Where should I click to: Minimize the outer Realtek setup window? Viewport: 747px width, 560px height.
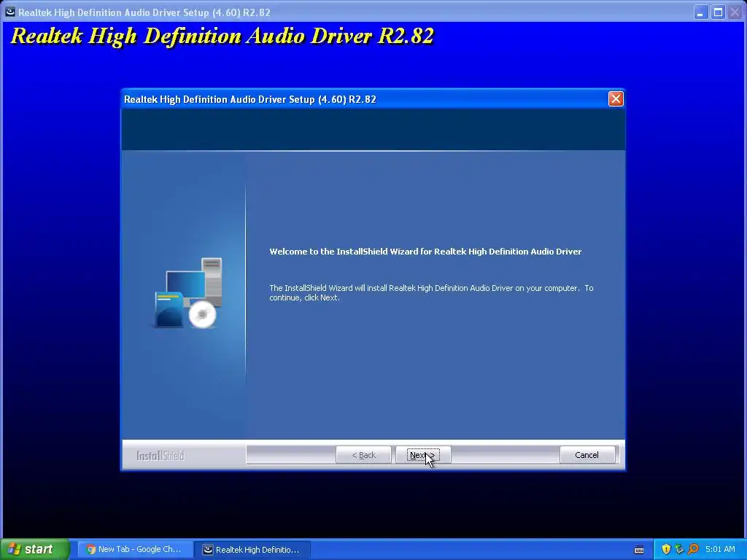click(700, 12)
